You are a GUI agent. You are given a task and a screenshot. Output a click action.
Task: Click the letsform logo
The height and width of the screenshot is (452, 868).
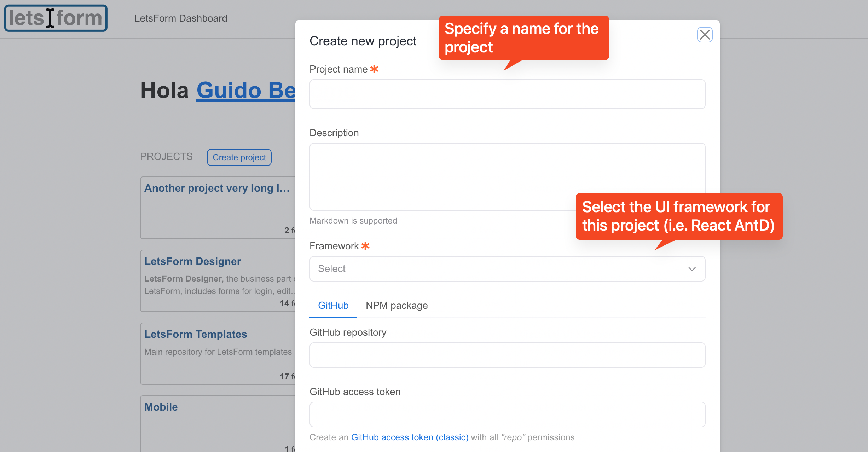[x=56, y=18]
